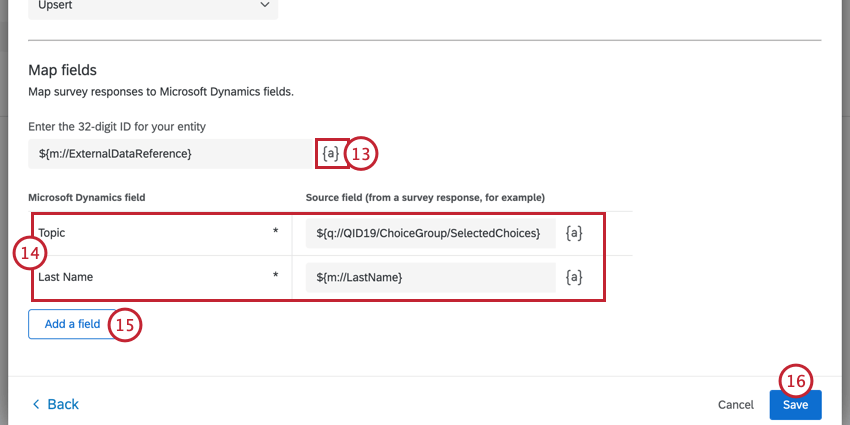Click the red step 16 marker
This screenshot has width=850, height=425.
796,381
